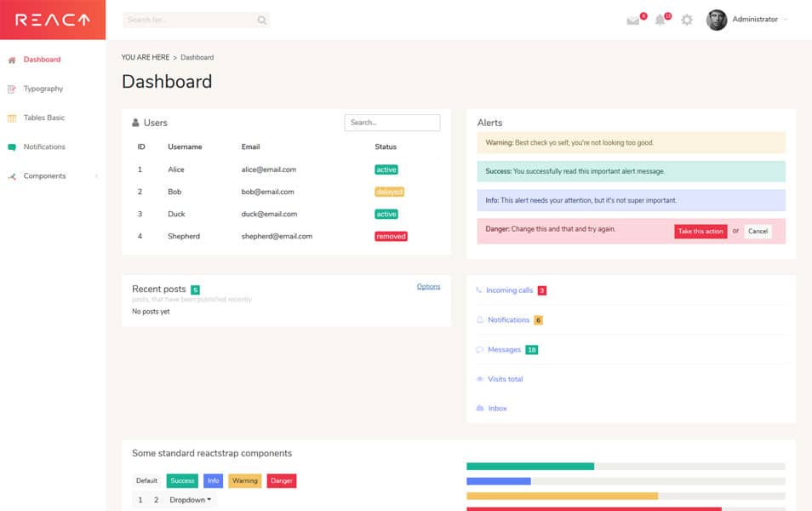Open Tables Basic via its grid icon
The image size is (812, 511).
[x=12, y=118]
